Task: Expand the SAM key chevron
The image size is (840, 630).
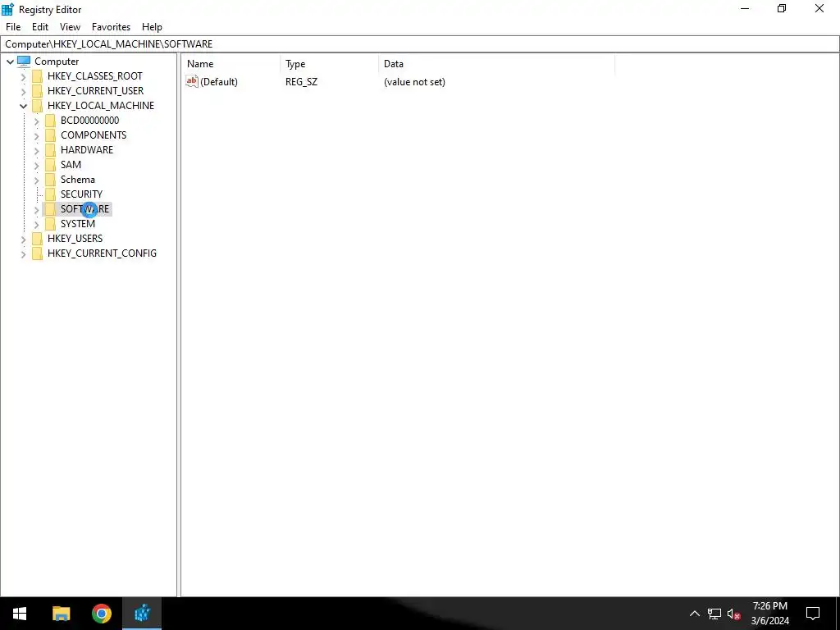Action: pyautogui.click(x=36, y=165)
